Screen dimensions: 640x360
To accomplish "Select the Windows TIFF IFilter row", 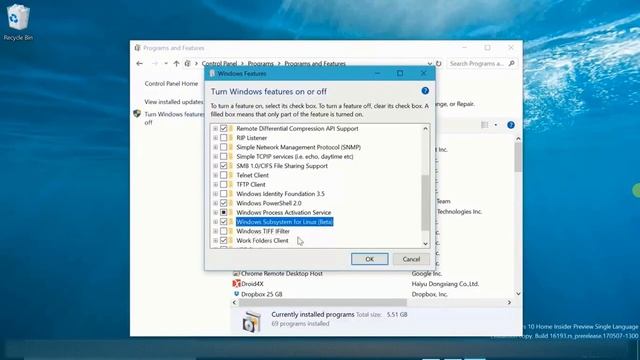I will pos(263,231).
